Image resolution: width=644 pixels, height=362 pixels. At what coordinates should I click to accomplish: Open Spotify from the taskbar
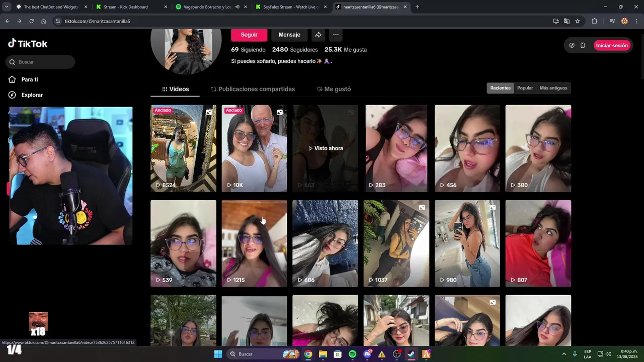tap(352, 354)
